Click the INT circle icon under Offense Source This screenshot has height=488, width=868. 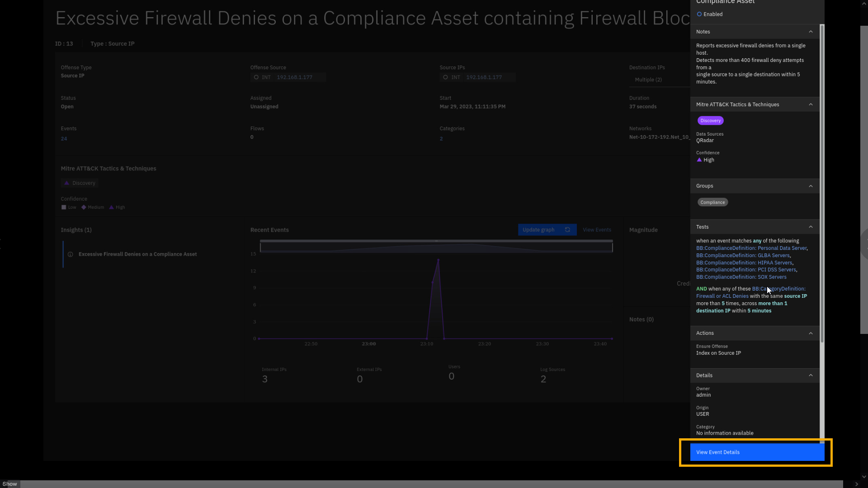point(256,78)
